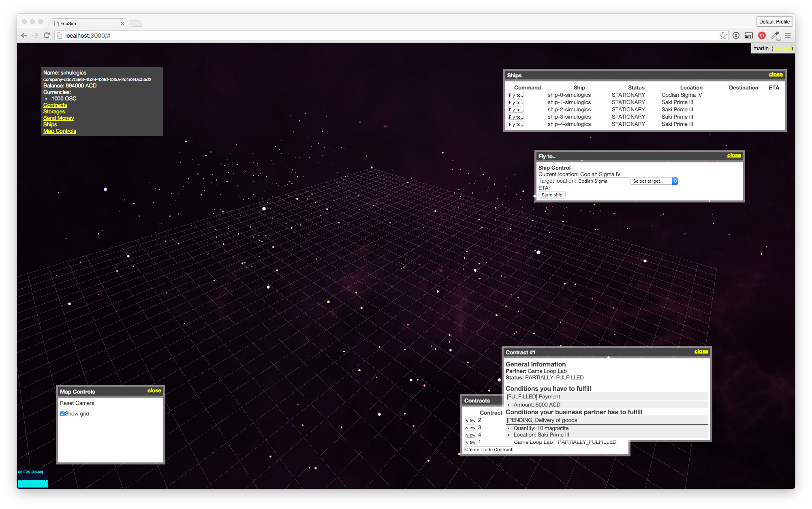
Task: View contract 1 in Contracts list
Action: (x=470, y=442)
